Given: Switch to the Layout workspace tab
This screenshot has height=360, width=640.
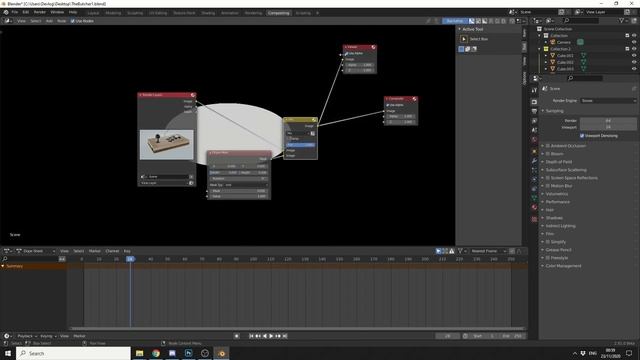Looking at the screenshot, I should point(93,13).
